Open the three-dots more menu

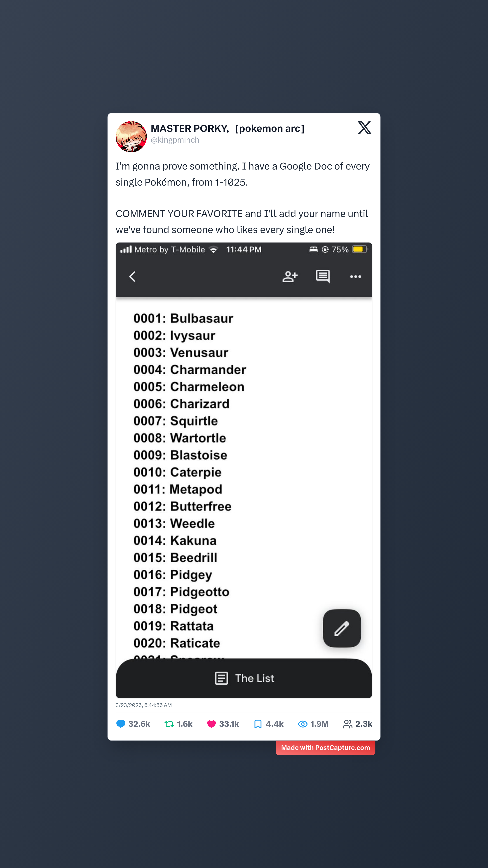click(355, 277)
